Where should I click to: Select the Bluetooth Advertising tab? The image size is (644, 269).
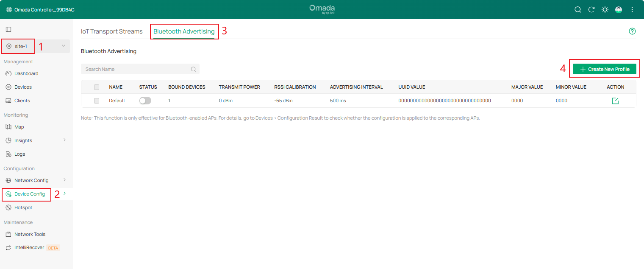(184, 31)
